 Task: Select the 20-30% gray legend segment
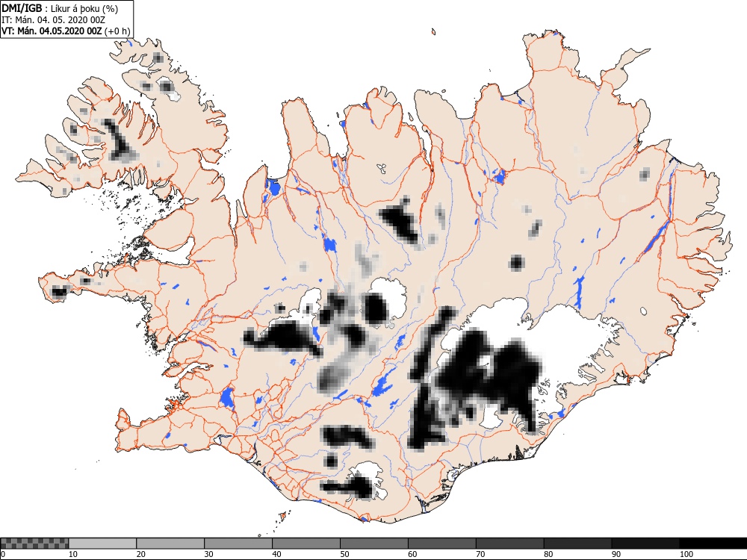pyautogui.click(x=170, y=544)
